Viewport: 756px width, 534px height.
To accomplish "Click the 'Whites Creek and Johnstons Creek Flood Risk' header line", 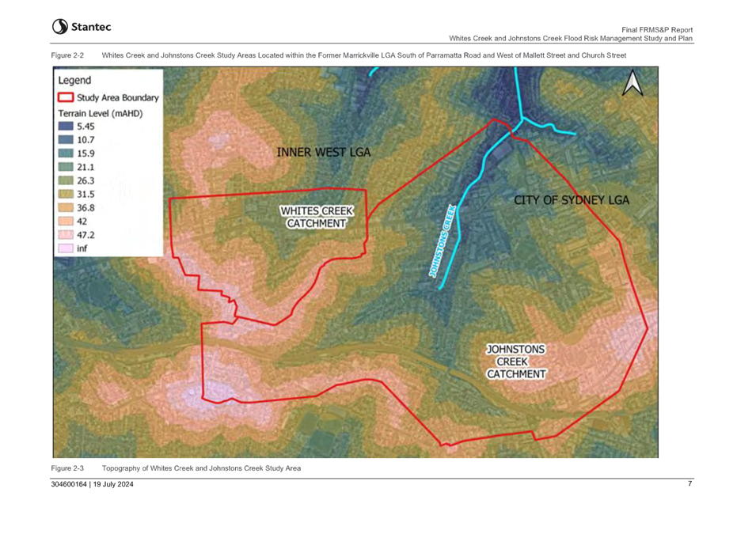I will (571, 39).
